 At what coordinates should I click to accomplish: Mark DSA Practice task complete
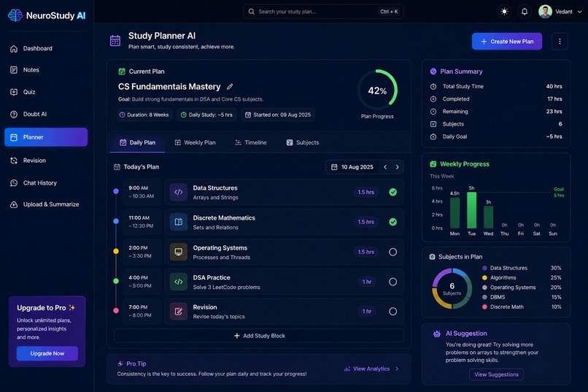point(392,282)
